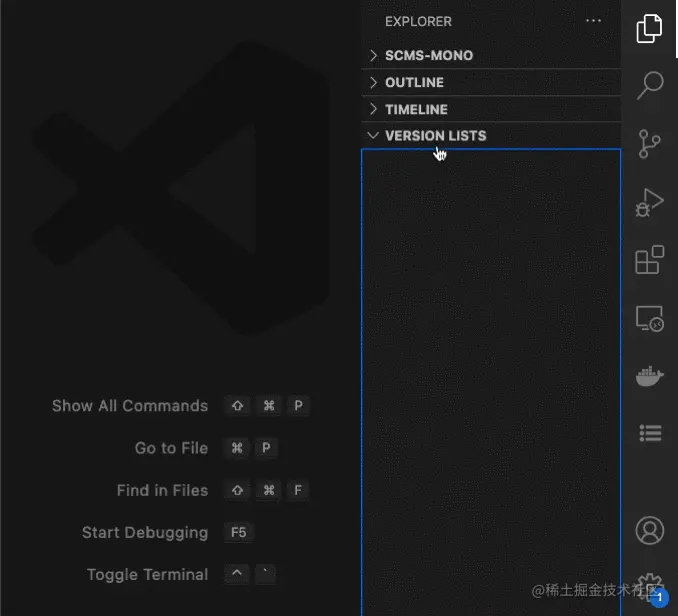
Task: Click the EXPLORER panel title
Action: [x=418, y=22]
